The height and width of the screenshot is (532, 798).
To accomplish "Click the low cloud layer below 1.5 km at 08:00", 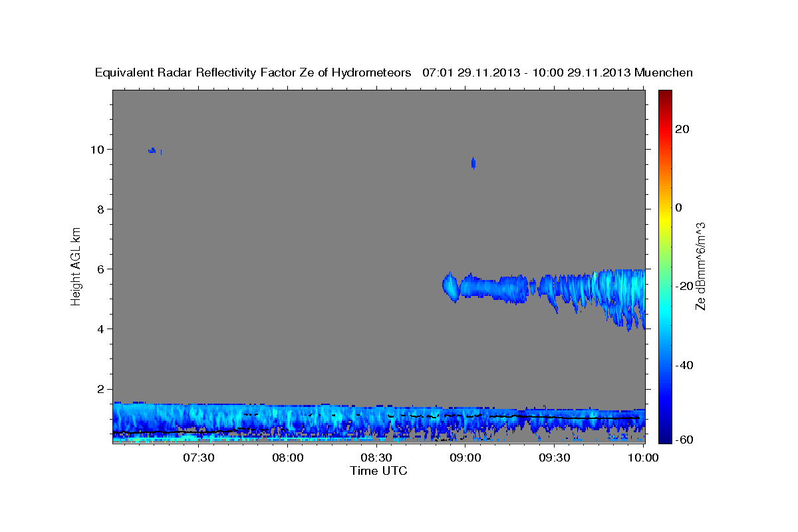I will [288, 420].
